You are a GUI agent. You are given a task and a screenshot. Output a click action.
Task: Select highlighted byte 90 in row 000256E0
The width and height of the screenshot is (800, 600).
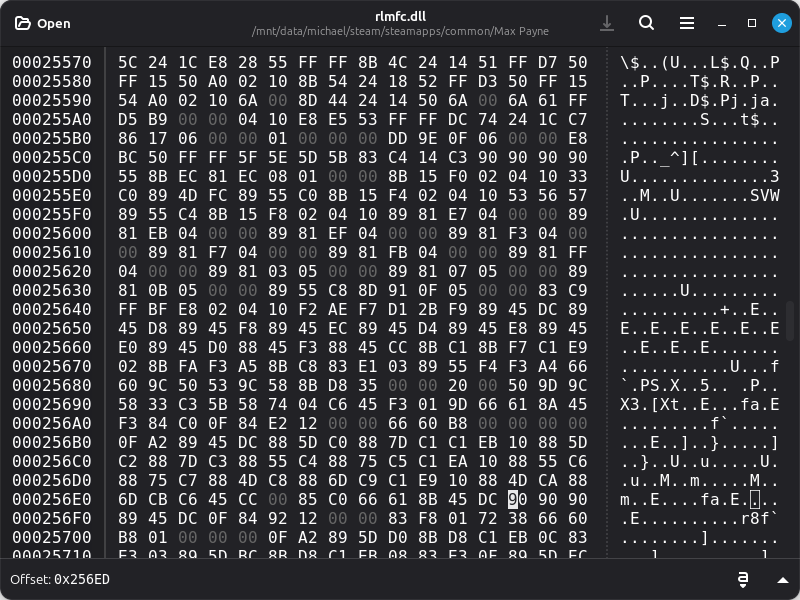point(513,500)
